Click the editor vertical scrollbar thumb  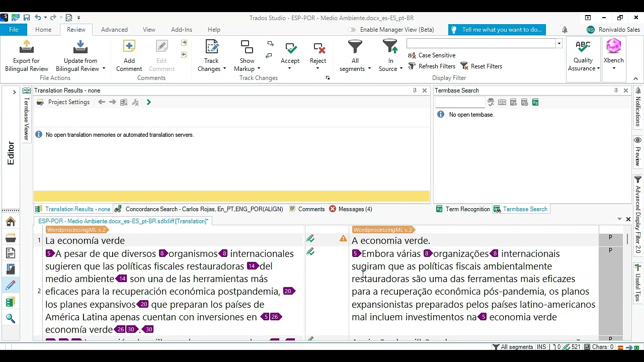627,239
